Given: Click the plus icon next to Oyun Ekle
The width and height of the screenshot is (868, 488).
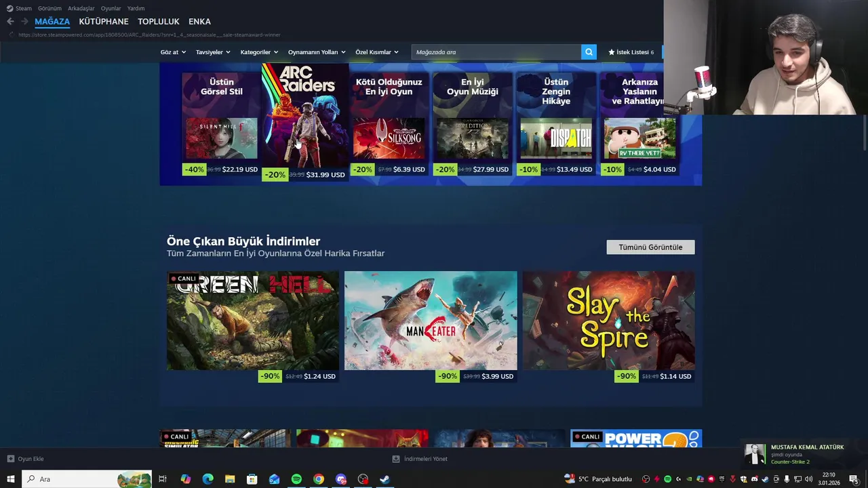Looking at the screenshot, I should pyautogui.click(x=11, y=459).
